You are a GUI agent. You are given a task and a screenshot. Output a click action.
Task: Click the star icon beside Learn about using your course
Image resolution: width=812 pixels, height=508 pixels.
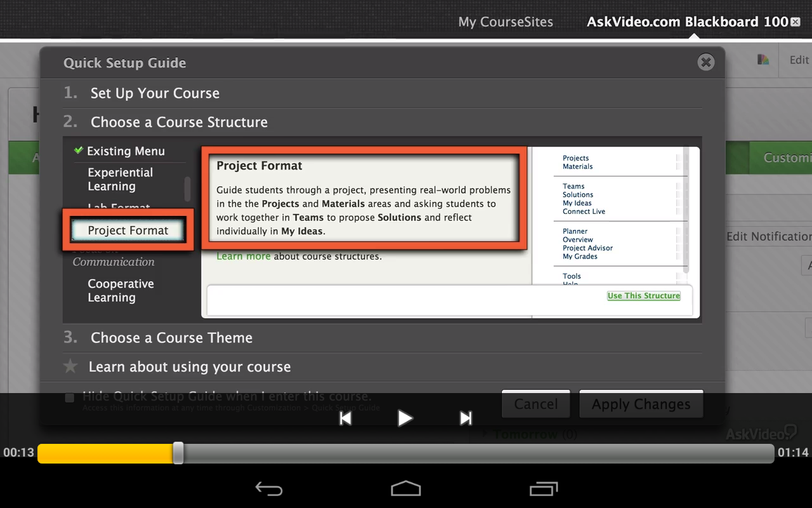70,366
